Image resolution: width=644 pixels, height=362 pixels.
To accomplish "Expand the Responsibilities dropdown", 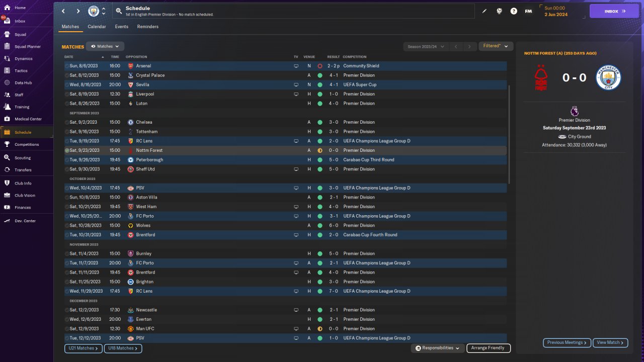I will point(438,348).
